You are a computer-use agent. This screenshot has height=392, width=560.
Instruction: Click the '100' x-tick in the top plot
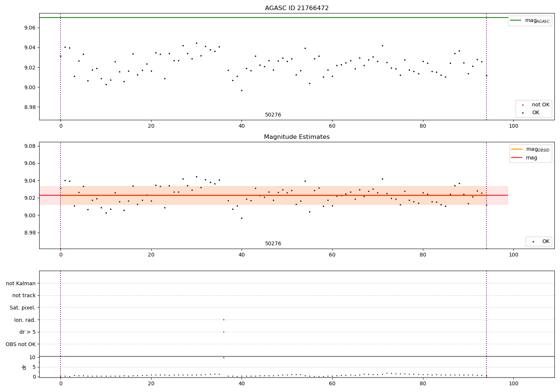pyautogui.click(x=513, y=126)
